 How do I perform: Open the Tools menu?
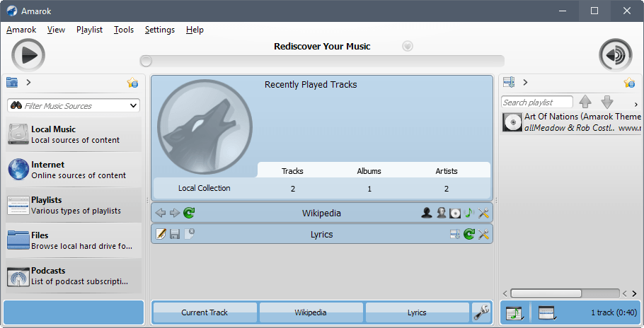click(x=124, y=30)
